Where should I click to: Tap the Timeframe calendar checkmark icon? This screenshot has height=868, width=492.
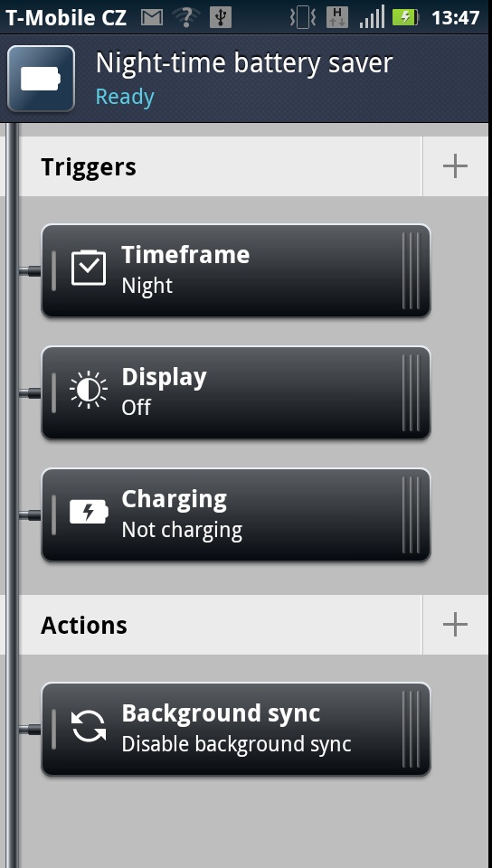tap(89, 269)
